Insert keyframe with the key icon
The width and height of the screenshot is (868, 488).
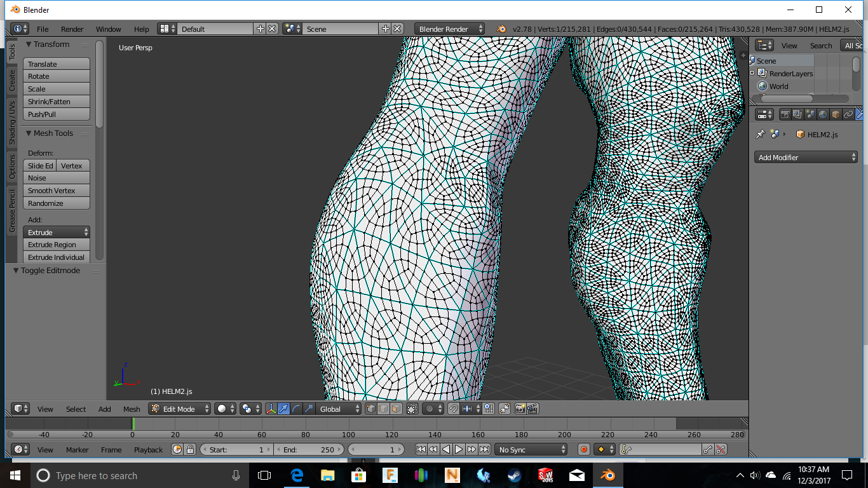tap(708, 449)
